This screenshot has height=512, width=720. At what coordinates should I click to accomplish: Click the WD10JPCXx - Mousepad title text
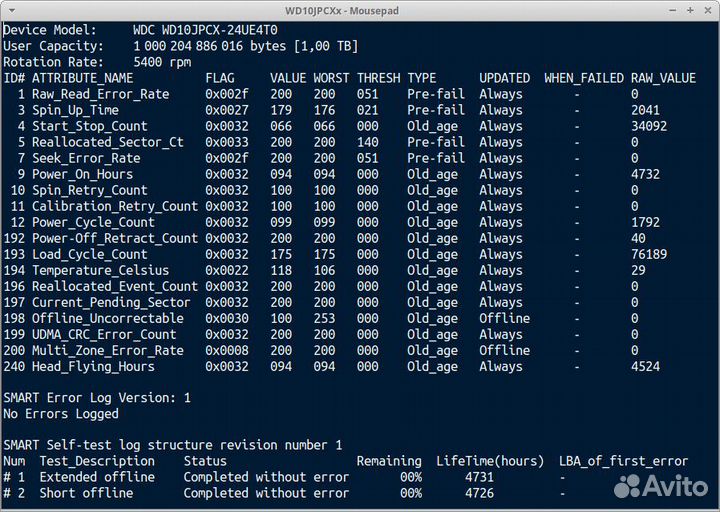(x=359, y=10)
